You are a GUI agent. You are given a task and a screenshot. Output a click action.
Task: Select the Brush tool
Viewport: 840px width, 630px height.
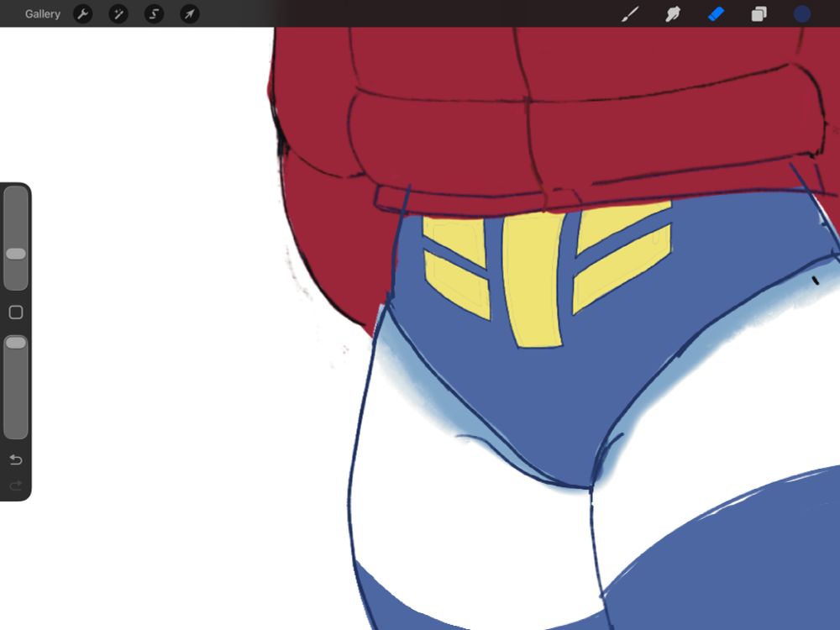coord(630,14)
